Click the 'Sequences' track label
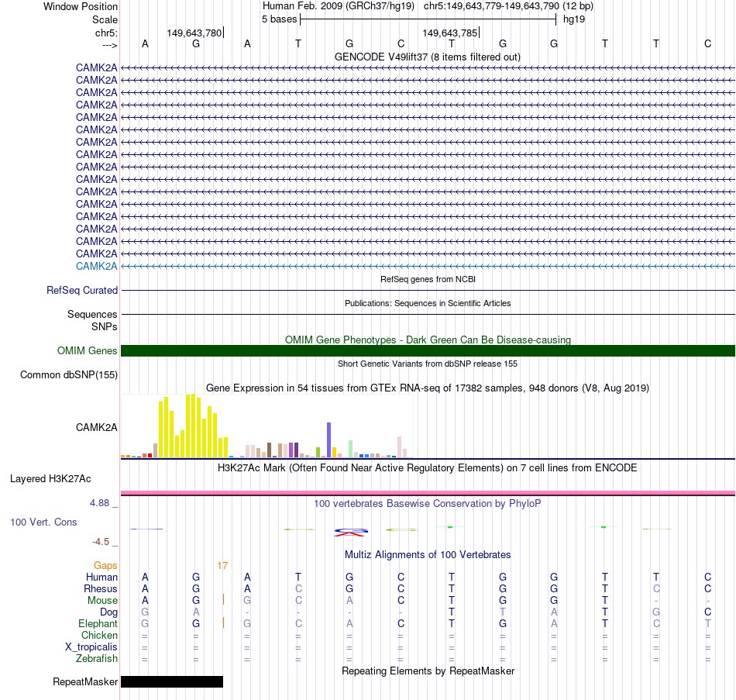 pyautogui.click(x=92, y=314)
